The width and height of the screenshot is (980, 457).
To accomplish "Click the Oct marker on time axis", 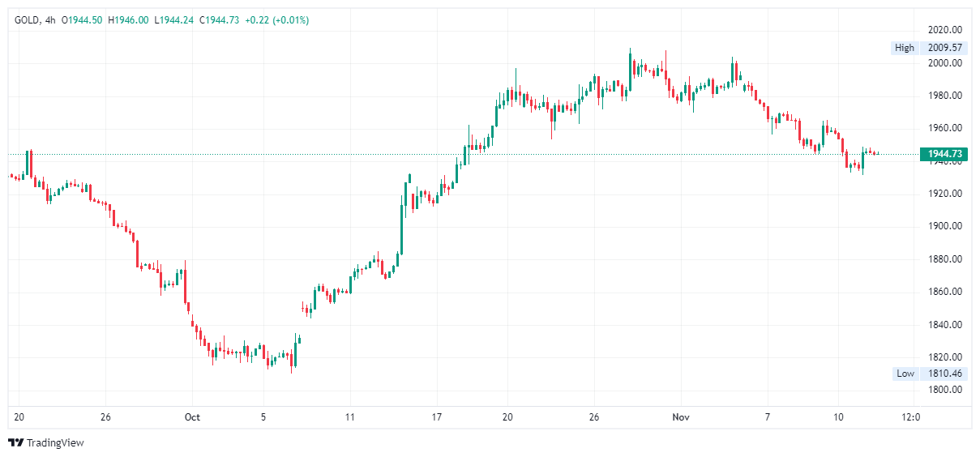I will coord(192,417).
